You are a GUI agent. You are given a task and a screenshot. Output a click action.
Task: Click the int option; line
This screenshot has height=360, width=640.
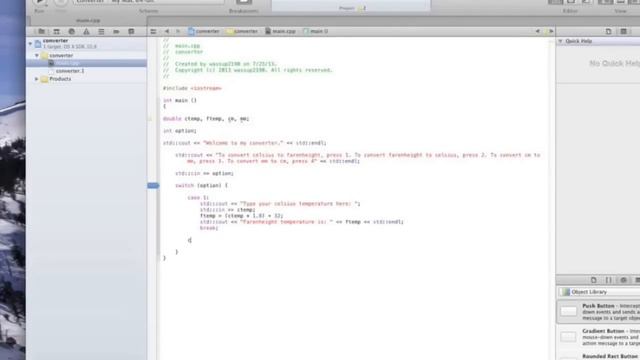[x=180, y=131]
